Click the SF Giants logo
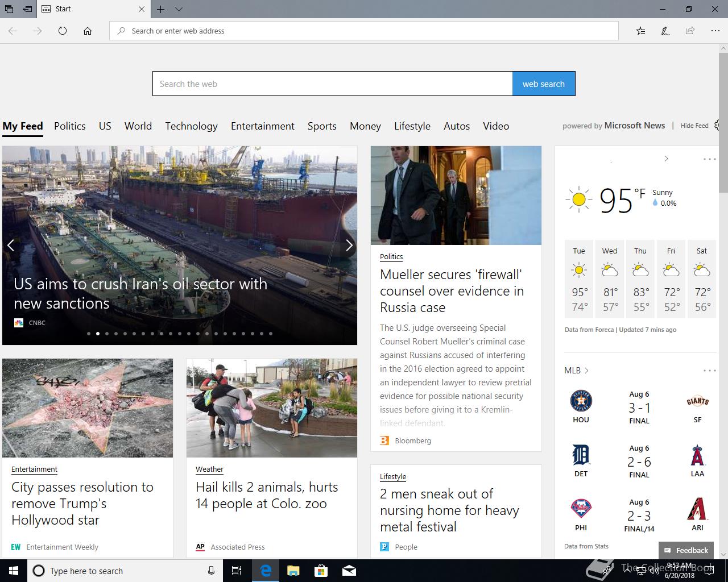Viewport: 728px width, 582px height. (x=697, y=401)
